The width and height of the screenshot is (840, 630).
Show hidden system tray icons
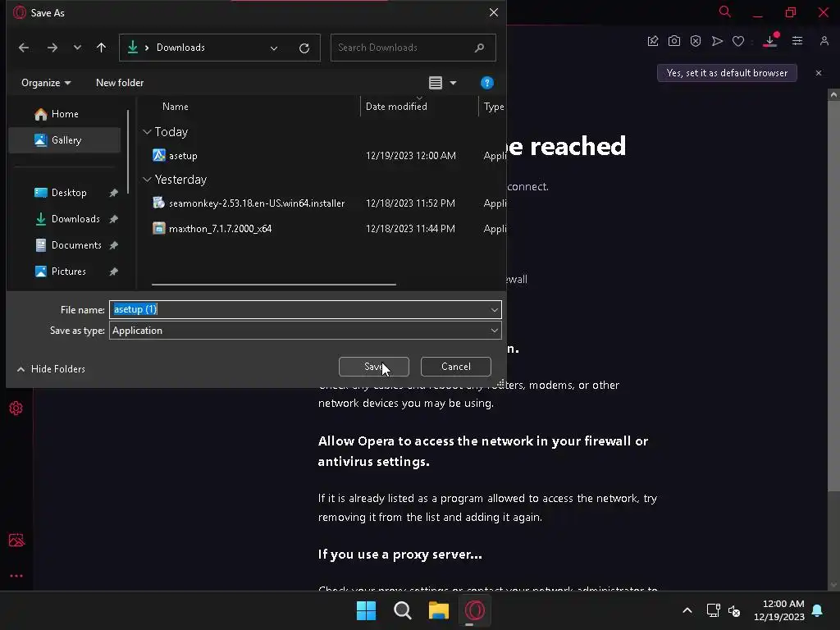[x=687, y=610]
